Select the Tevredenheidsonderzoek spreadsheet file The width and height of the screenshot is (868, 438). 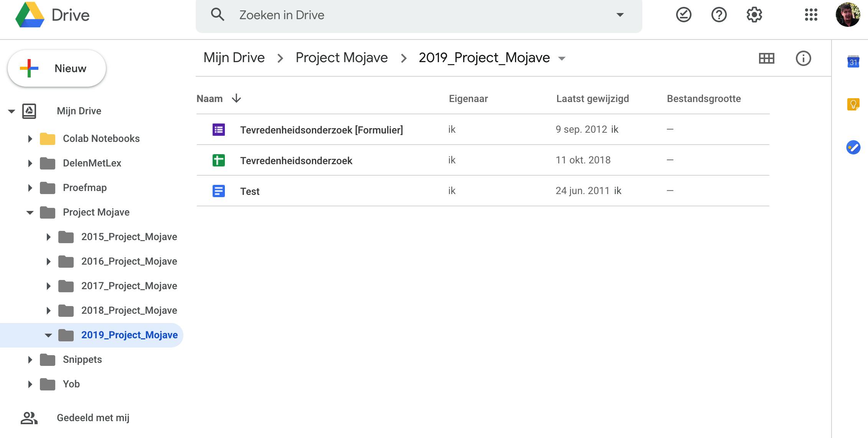pyautogui.click(x=296, y=160)
